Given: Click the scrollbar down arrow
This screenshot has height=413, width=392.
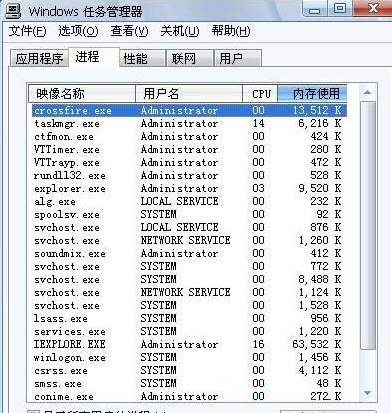Looking at the screenshot, I should coord(367,393).
